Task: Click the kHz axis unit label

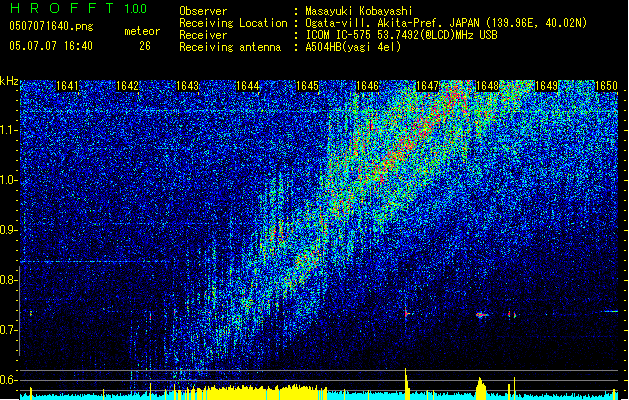Action: coord(9,81)
